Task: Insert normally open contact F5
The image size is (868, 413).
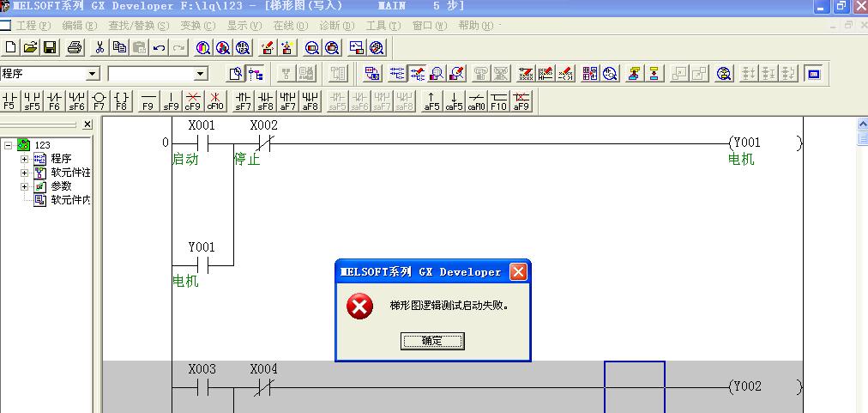Action: click(9, 101)
